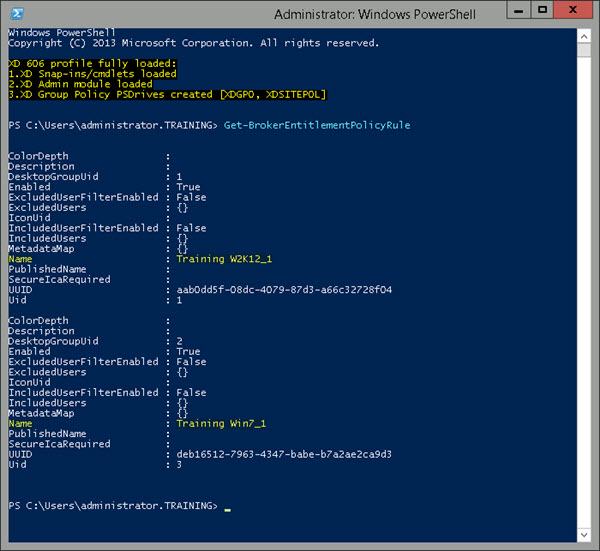The width and height of the screenshot is (600, 551).
Task: Click the Group Policy PSDrives created line
Action: coord(167,94)
